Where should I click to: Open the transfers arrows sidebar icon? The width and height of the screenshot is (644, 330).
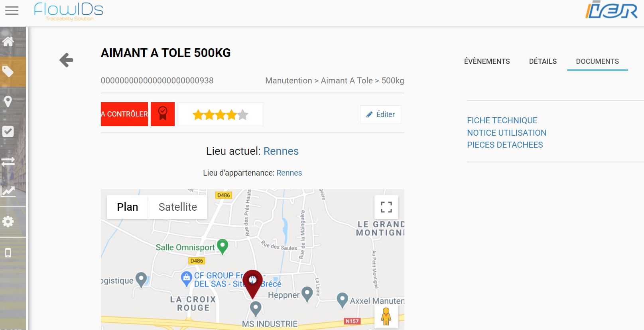[x=8, y=162]
